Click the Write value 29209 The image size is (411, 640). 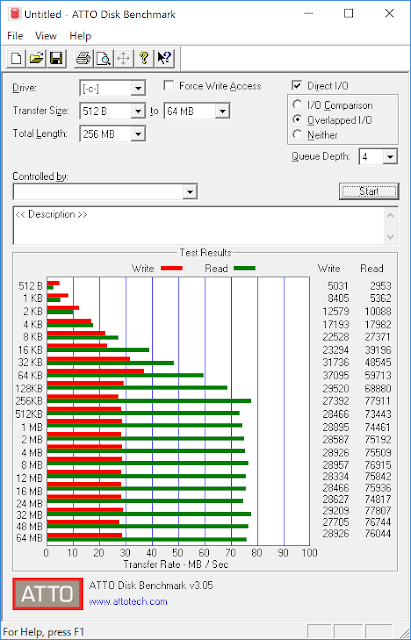(335, 511)
